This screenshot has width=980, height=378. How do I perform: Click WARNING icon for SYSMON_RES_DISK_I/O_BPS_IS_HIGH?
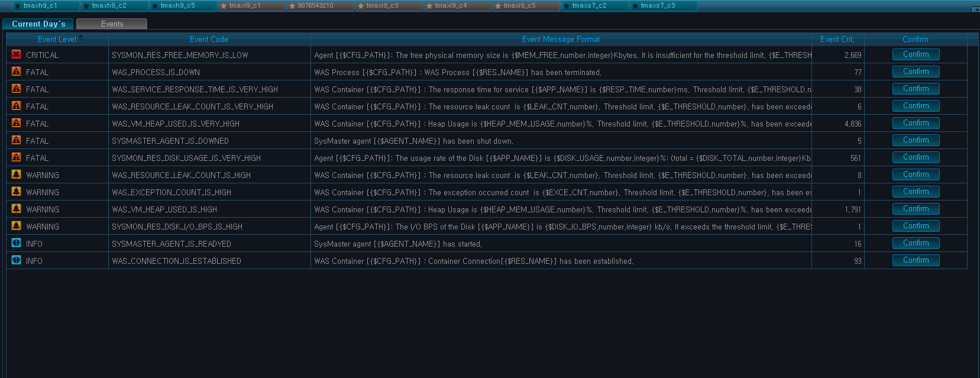[16, 226]
